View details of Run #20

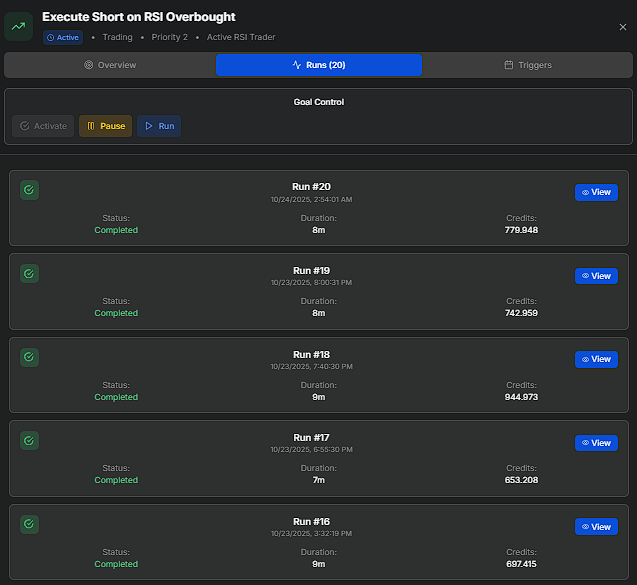(595, 192)
